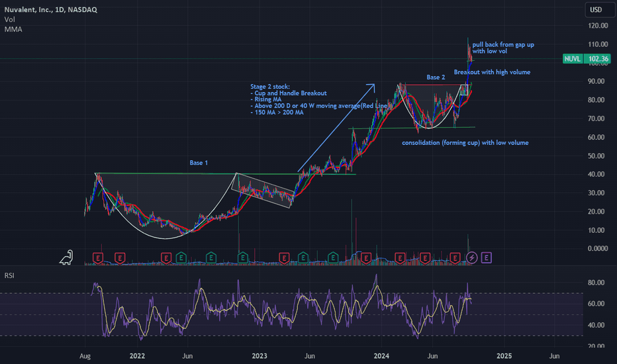Click the 2022 label on time axis

pyautogui.click(x=137, y=356)
